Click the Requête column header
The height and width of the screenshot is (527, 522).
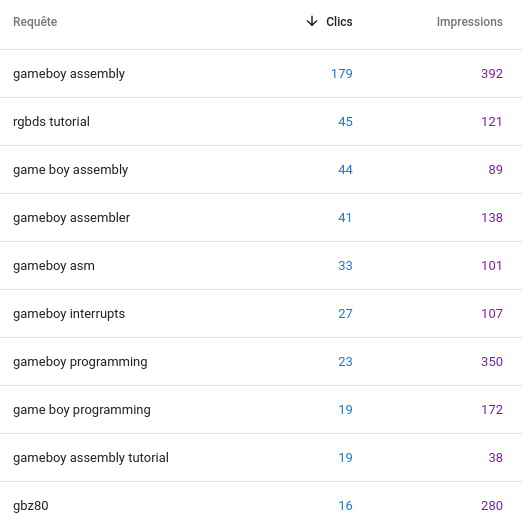[x=35, y=22]
